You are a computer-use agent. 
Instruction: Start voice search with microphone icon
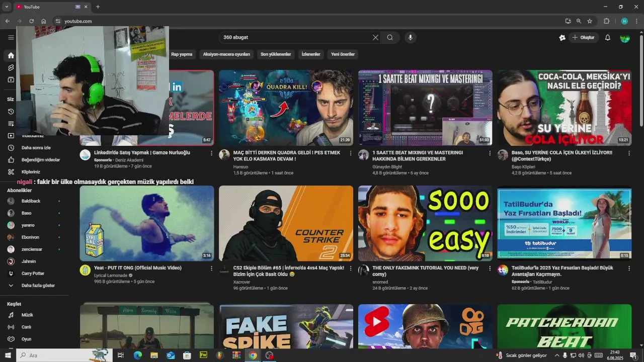[411, 37]
